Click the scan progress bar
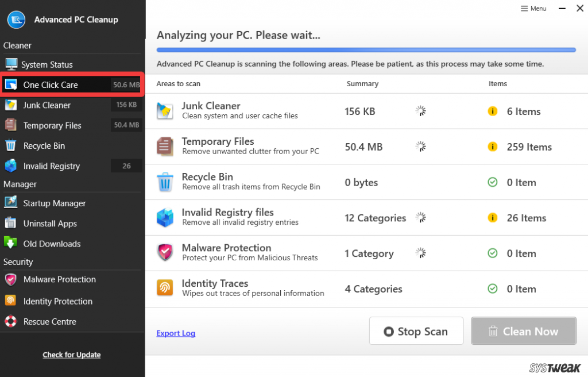 click(366, 50)
